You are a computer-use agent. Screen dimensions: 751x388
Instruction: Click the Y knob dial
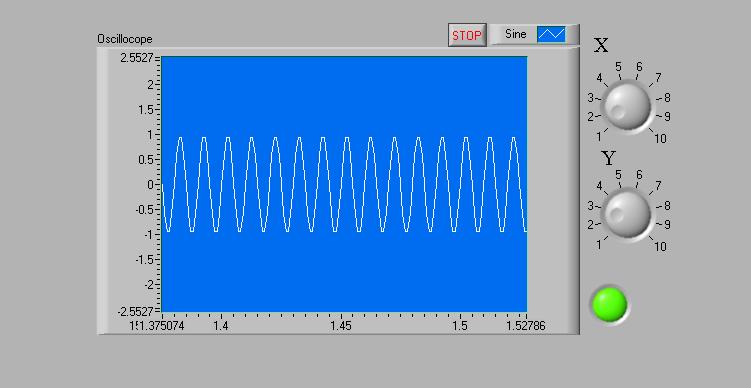coord(627,214)
